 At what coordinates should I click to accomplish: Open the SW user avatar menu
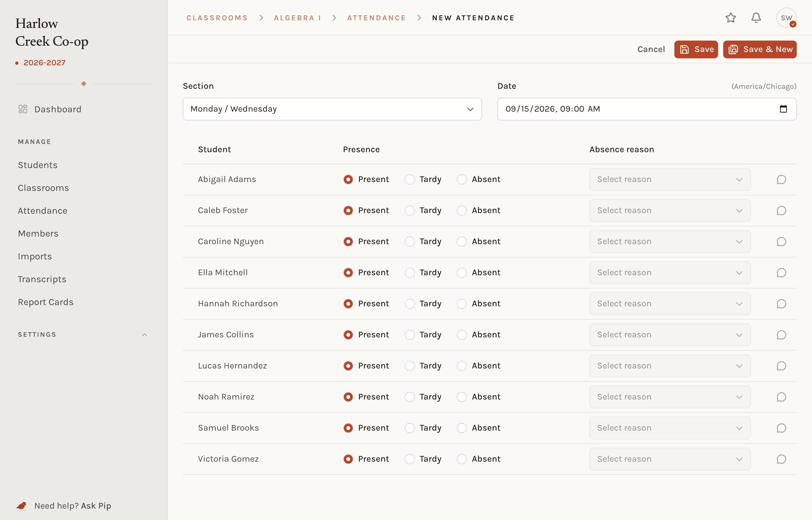(786, 18)
